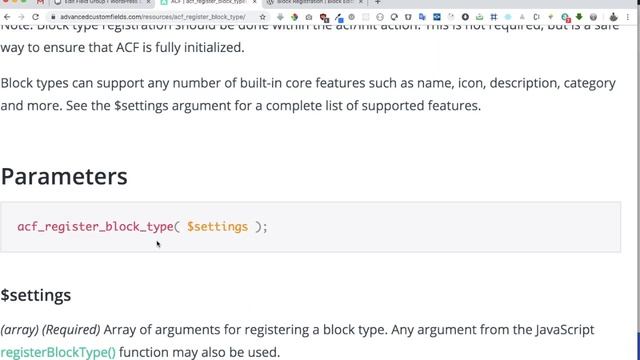Close the Edit Field Group tab

point(149,2)
